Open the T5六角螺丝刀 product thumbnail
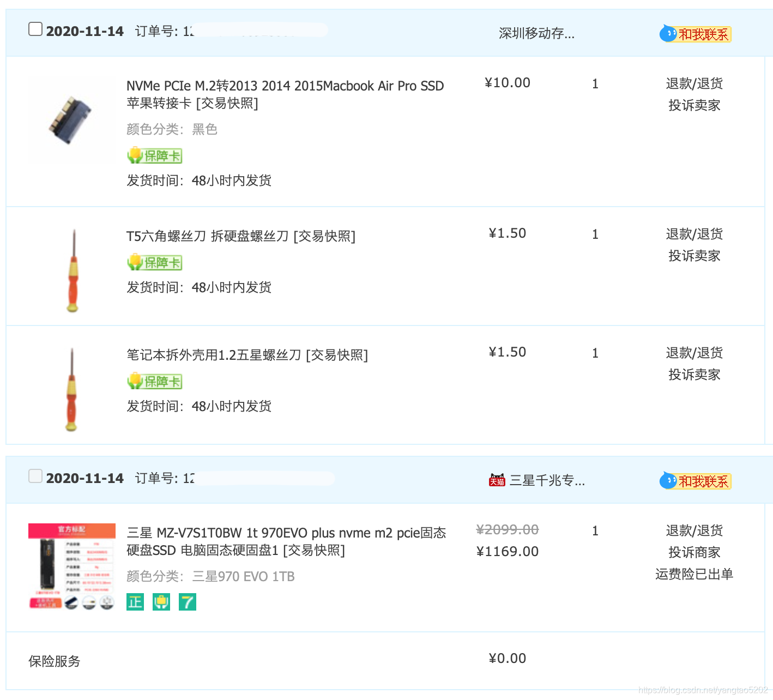This screenshot has height=700, width=773. (x=73, y=271)
